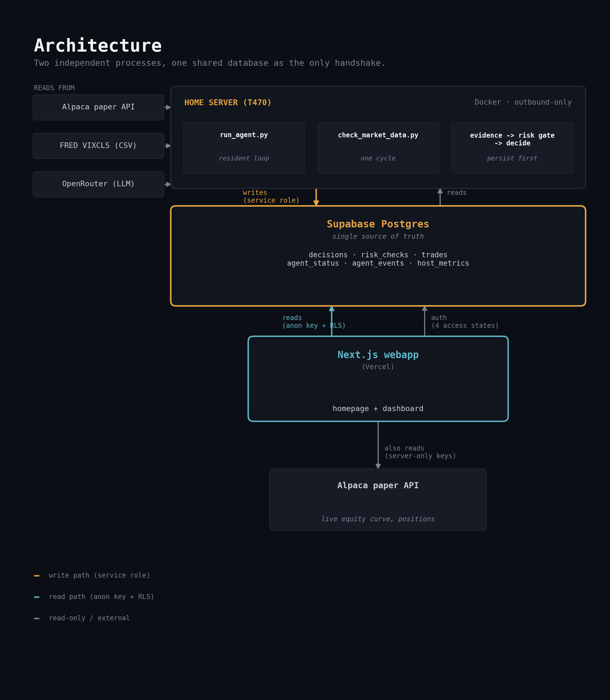Click the "auth (4 access states)" arrow label
610x700 pixels.
[x=465, y=322]
